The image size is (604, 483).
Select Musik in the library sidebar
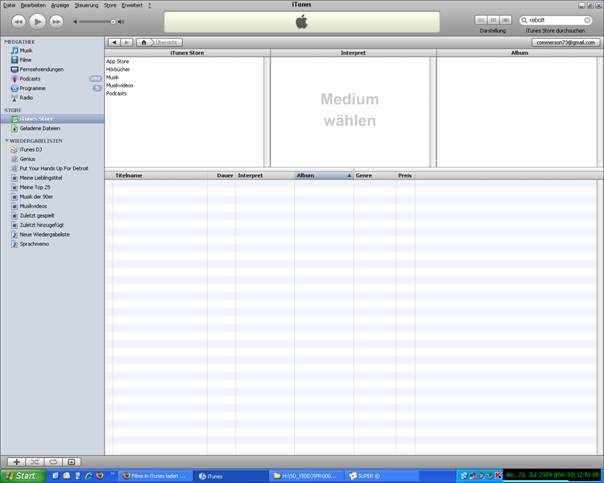coord(26,50)
